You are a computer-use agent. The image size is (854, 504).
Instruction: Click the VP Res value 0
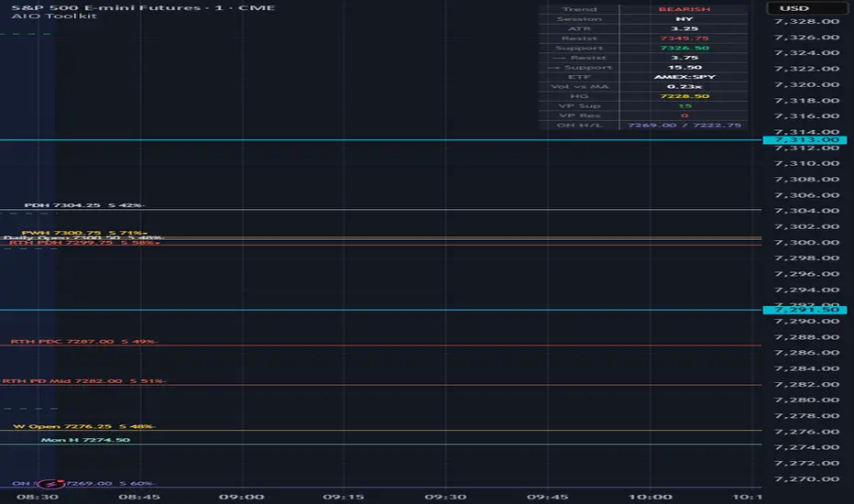684,115
